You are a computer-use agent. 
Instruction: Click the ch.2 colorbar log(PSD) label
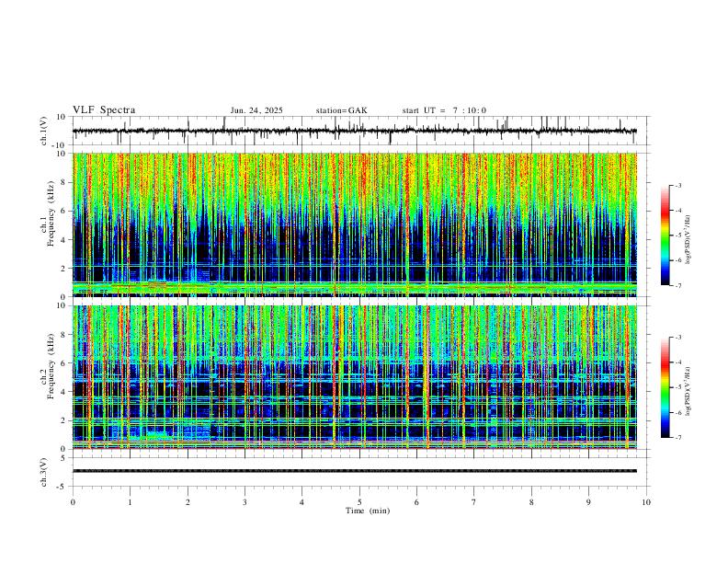coord(688,391)
